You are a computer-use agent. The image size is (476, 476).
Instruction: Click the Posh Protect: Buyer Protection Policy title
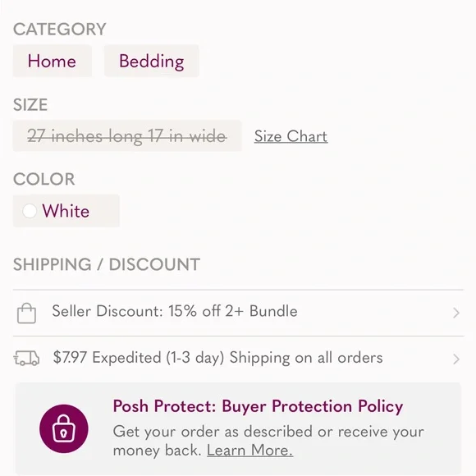click(258, 406)
